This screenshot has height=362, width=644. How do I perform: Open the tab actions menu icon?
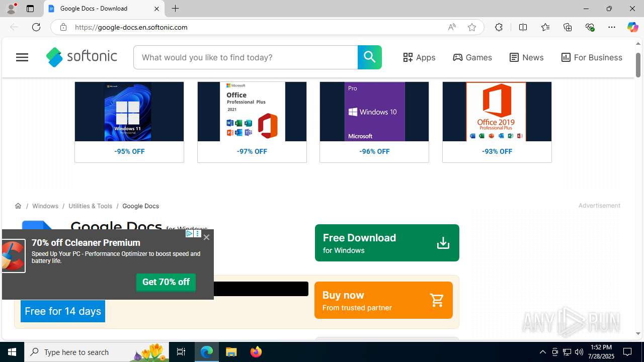[x=30, y=9]
